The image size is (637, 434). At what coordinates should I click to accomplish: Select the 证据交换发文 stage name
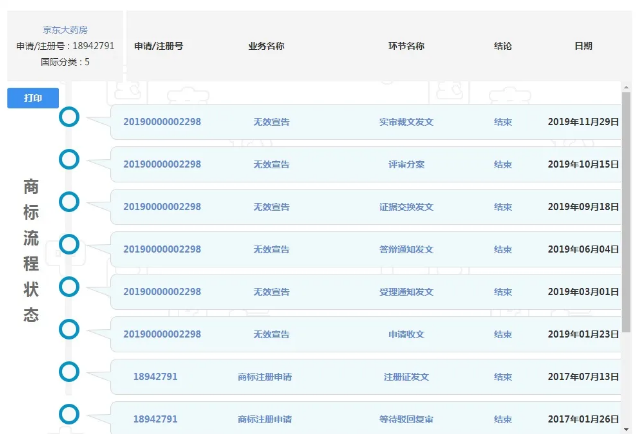tap(406, 207)
